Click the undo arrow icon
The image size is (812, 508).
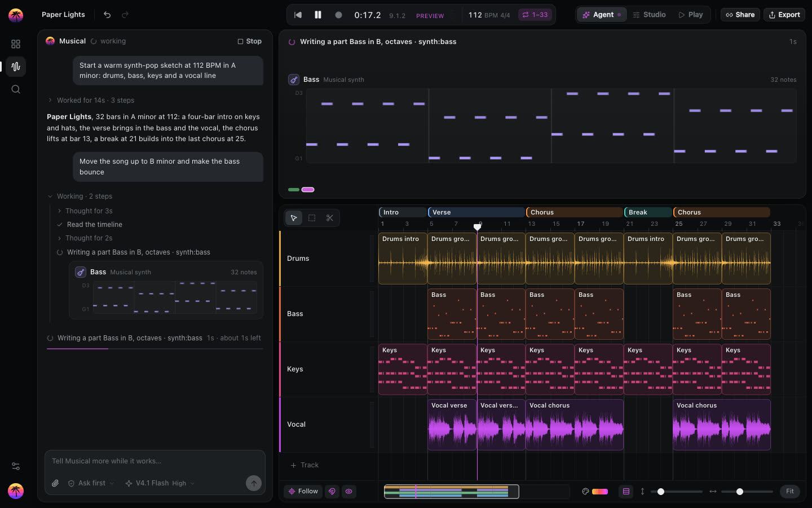(x=107, y=15)
